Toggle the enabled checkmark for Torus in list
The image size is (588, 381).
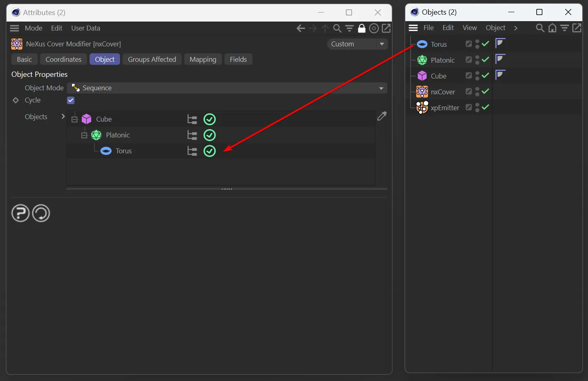pos(210,151)
